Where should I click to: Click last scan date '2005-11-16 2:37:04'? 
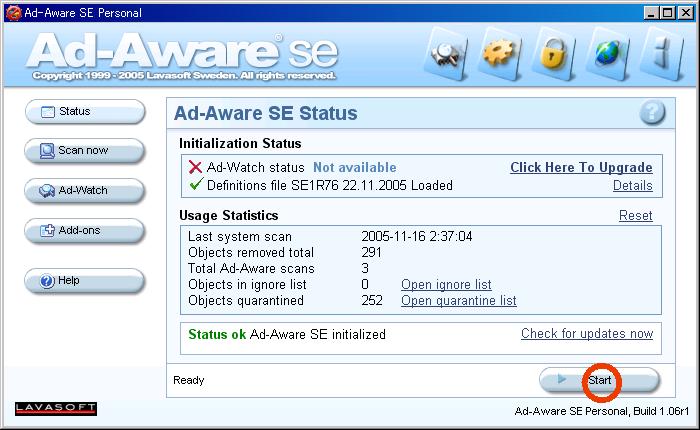point(417,236)
